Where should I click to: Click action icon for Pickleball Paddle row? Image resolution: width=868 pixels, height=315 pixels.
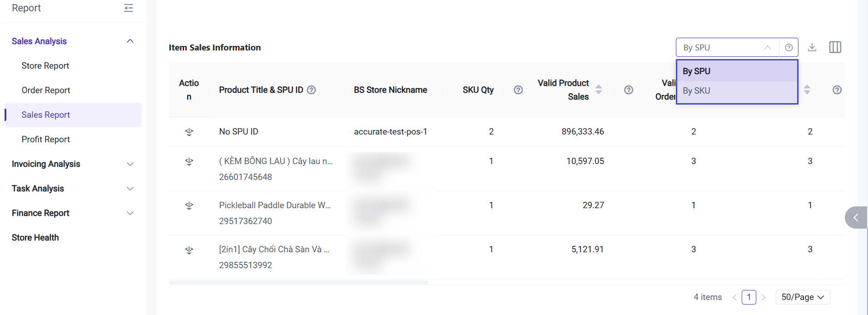pyautogui.click(x=189, y=205)
